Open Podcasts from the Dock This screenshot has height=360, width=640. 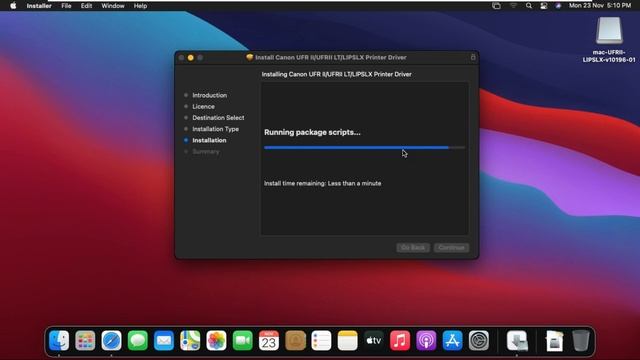426,340
